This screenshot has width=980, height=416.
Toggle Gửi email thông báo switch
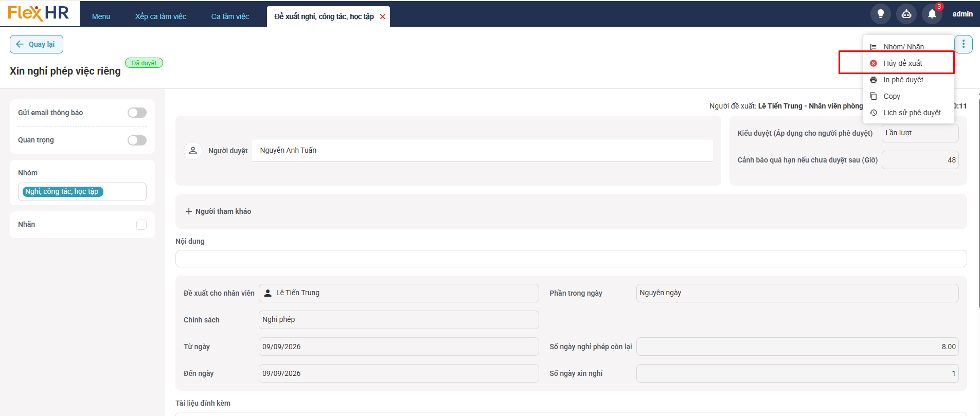[137, 113]
